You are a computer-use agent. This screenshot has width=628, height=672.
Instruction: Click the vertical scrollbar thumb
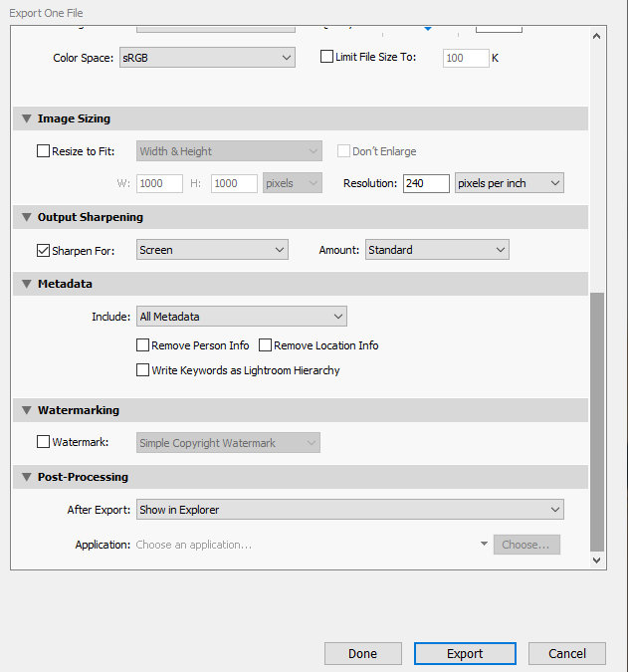[597, 422]
